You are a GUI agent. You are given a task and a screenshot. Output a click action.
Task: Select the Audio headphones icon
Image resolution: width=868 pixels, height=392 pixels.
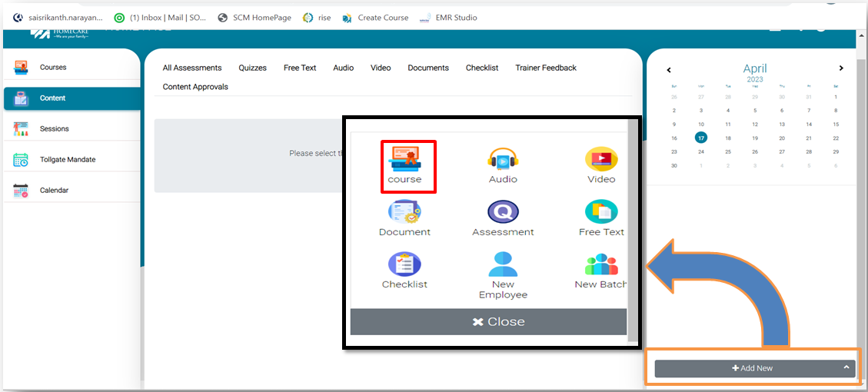[x=503, y=160]
